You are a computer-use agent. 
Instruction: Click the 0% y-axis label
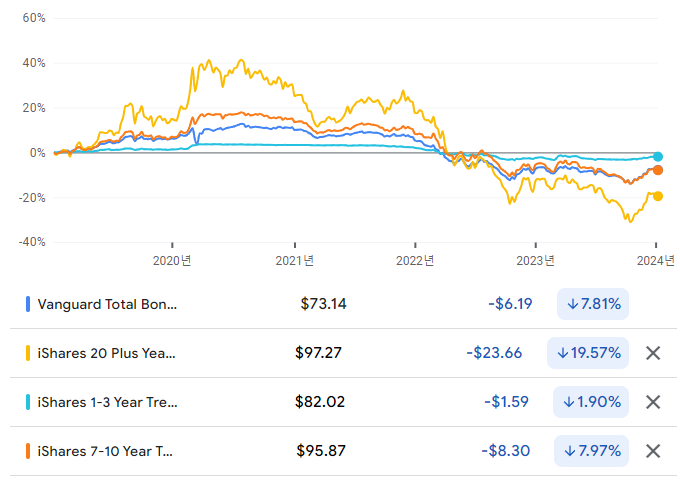point(37,153)
